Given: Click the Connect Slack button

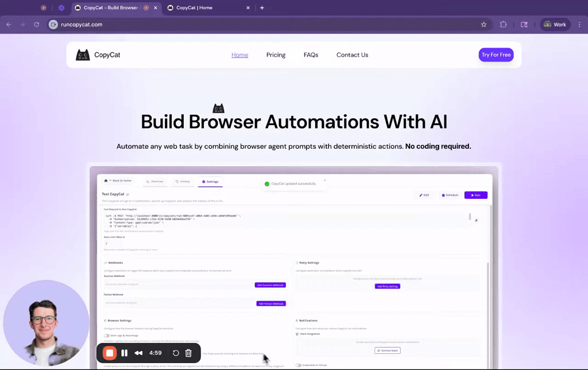Looking at the screenshot, I should pyautogui.click(x=388, y=350).
